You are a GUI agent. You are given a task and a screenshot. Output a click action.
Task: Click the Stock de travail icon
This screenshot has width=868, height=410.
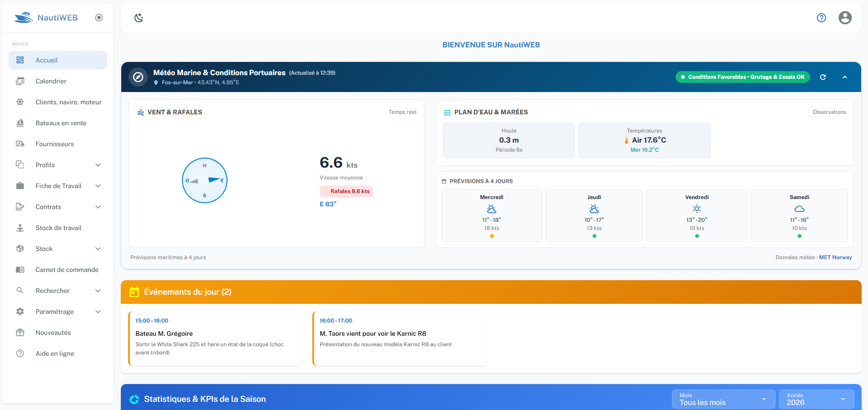pos(20,228)
